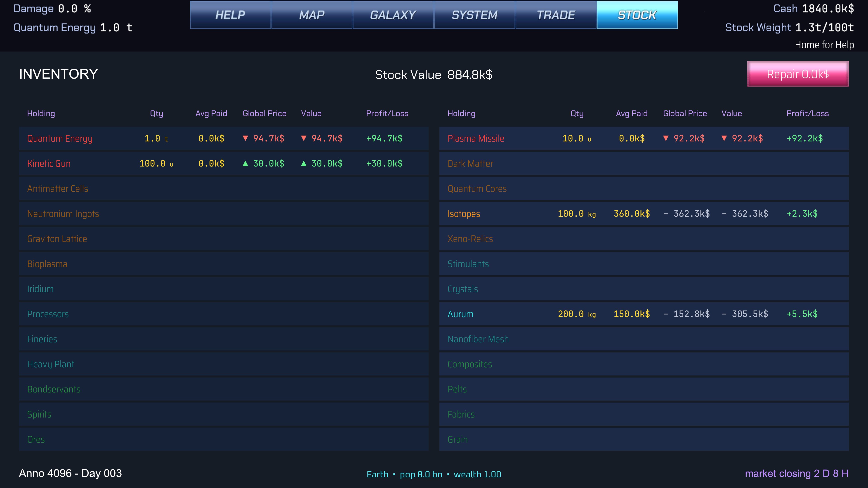Click the Isotopes Avg Paid 360.0k$
The height and width of the screenshot is (488, 868).
tap(632, 213)
